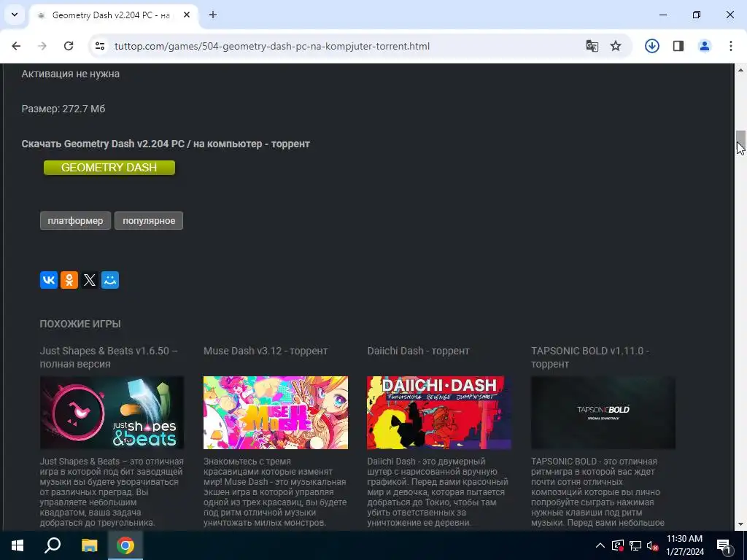Viewport: 747px width, 560px height.
Task: Open Windows taskbar search
Action: (53, 545)
